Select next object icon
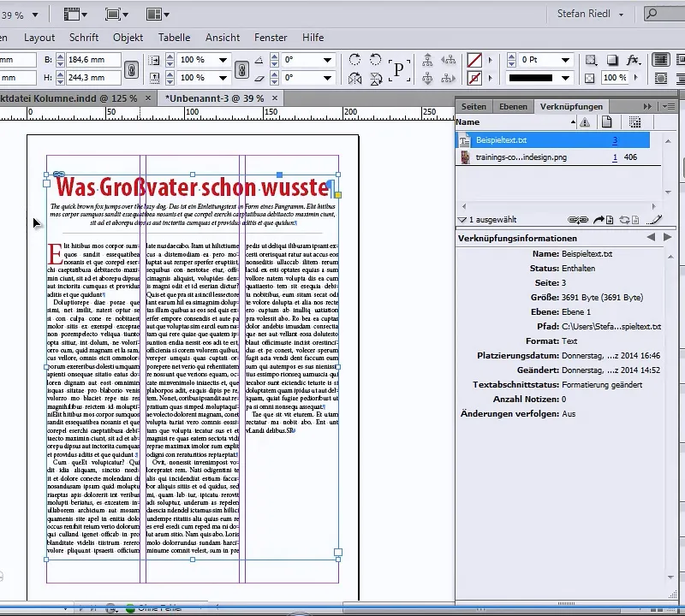This screenshot has width=685, height=616. click(448, 79)
